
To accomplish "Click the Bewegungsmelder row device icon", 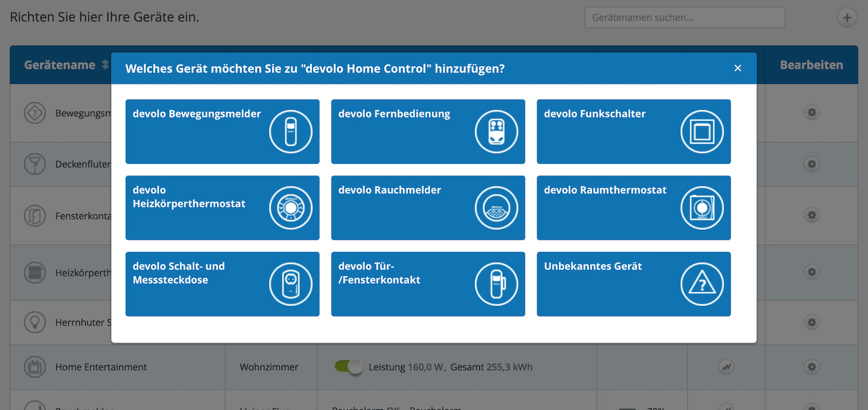I will (x=35, y=113).
